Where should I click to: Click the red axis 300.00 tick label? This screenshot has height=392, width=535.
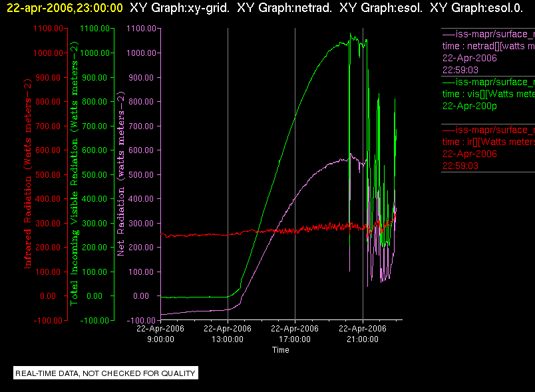[48, 224]
